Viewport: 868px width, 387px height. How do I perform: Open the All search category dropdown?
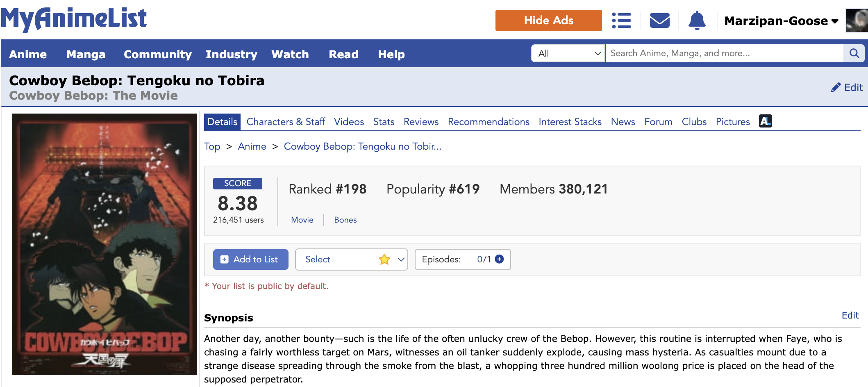pos(568,53)
